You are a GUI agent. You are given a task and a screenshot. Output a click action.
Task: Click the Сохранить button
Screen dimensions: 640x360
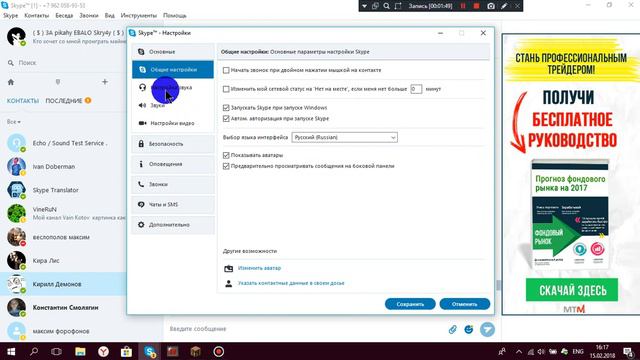[x=410, y=304]
